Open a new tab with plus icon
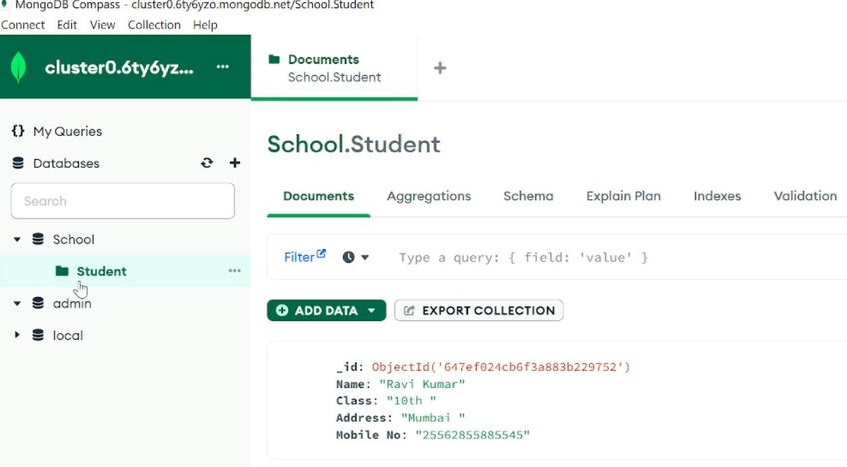The width and height of the screenshot is (847, 467). 440,68
